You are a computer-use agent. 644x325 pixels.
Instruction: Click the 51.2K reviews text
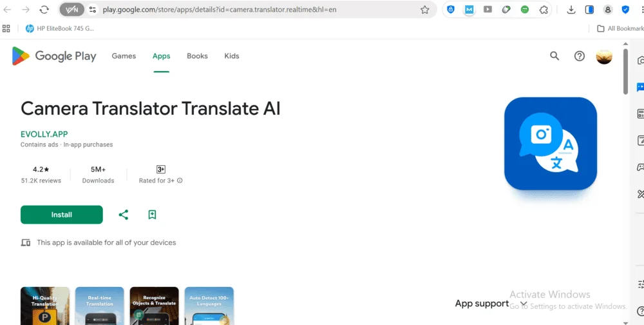tap(41, 181)
